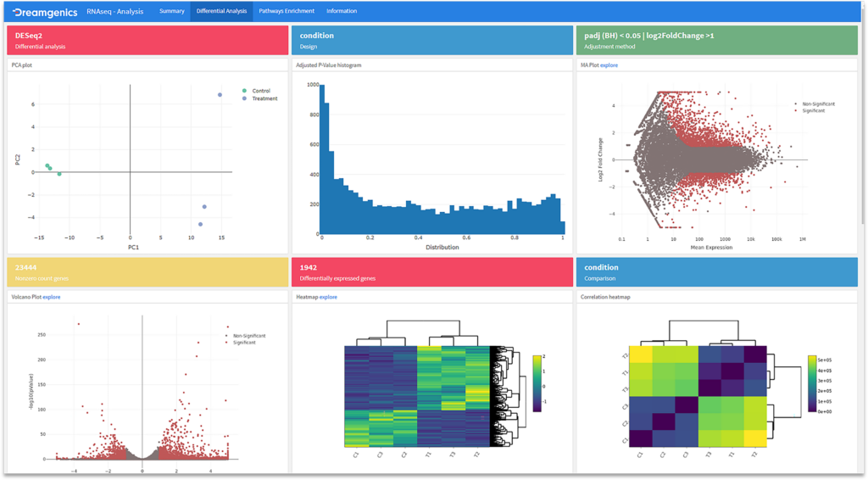Toggle Control legend entry in PCA plot
868x480 pixels.
click(x=256, y=91)
